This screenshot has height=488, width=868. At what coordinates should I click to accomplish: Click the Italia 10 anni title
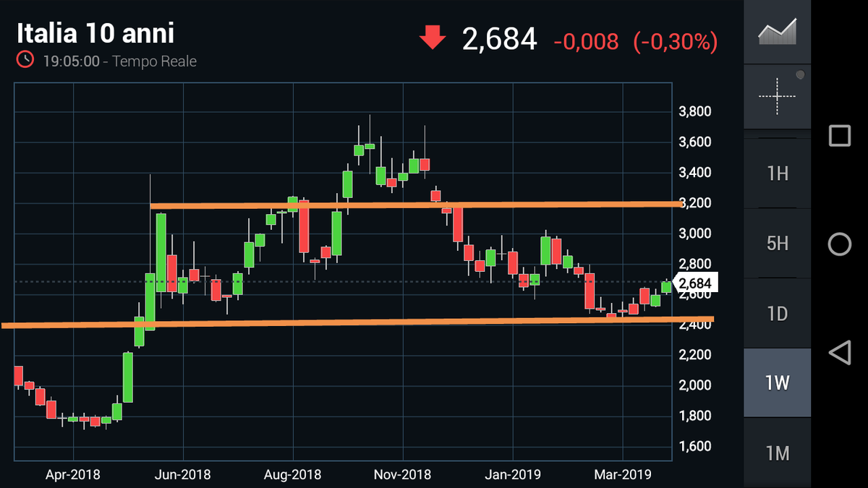pyautogui.click(x=95, y=33)
